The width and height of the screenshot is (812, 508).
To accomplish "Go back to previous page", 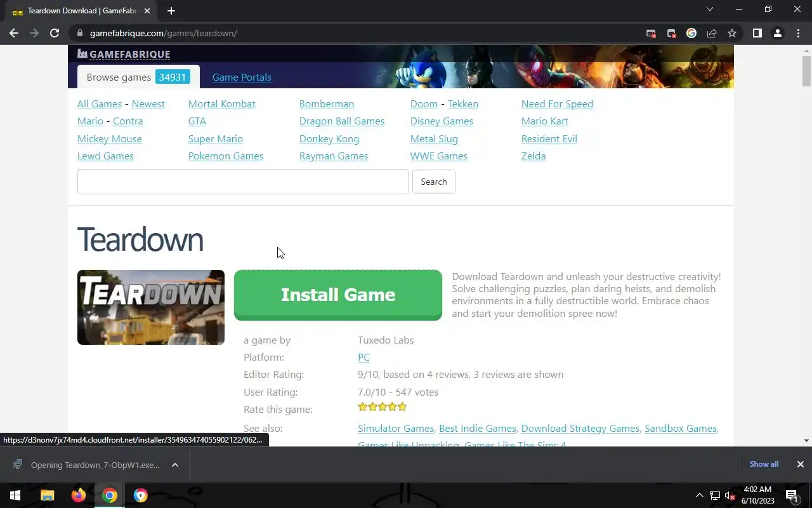I will point(14,33).
